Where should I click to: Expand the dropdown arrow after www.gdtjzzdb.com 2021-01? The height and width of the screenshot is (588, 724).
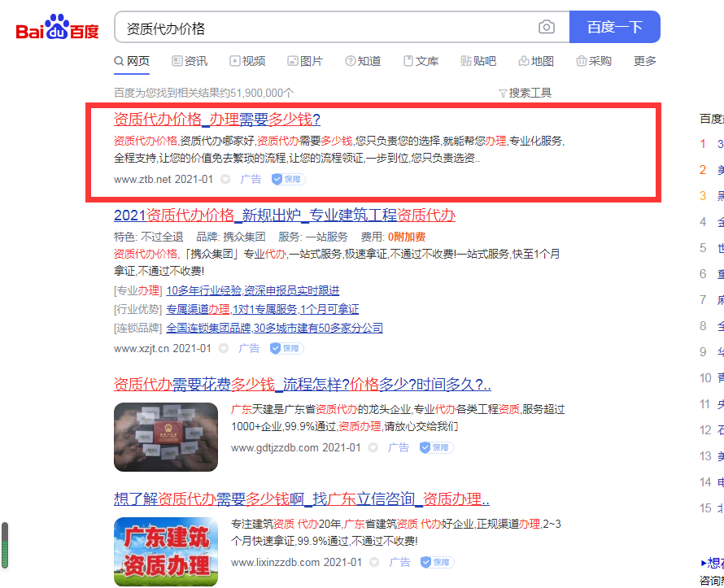(373, 447)
